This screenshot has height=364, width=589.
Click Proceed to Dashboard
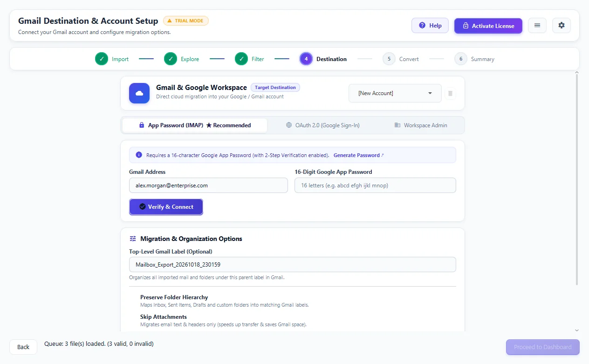coord(543,347)
